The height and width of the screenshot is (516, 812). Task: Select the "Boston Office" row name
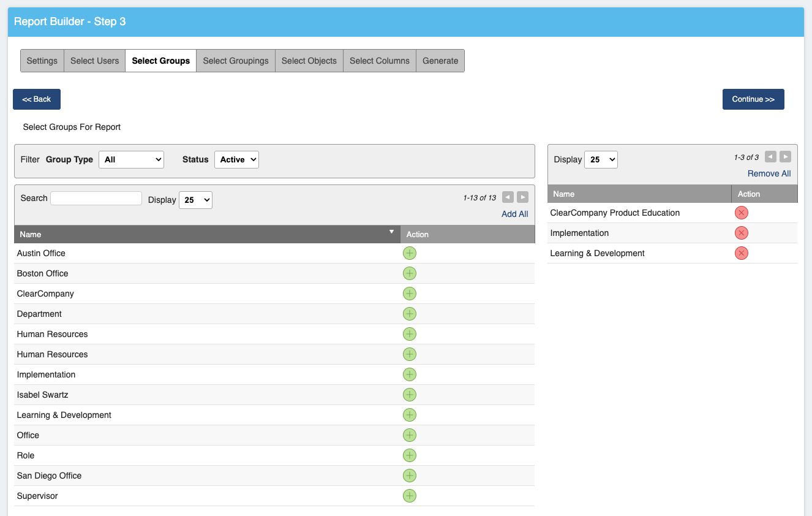point(43,273)
